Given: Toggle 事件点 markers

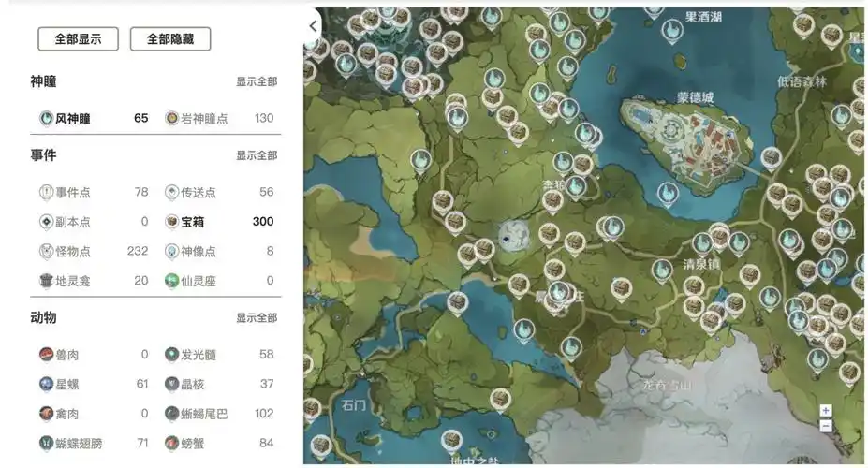Looking at the screenshot, I should pos(93,193).
